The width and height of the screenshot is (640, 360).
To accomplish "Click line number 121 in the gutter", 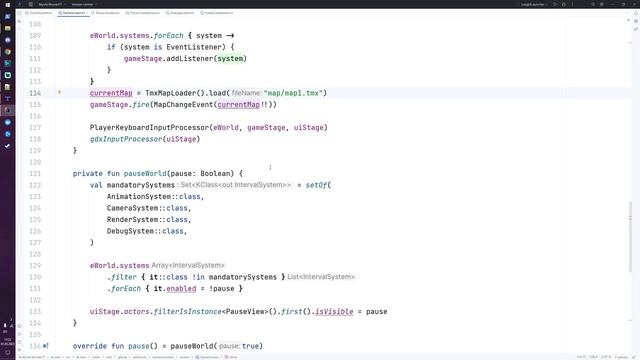I will 35,173.
